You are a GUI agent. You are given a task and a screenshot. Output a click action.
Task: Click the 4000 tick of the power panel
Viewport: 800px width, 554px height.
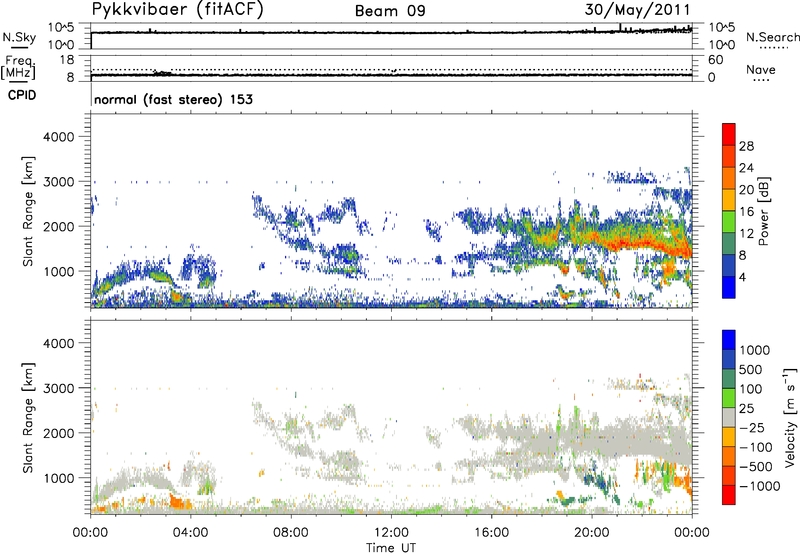[58, 137]
